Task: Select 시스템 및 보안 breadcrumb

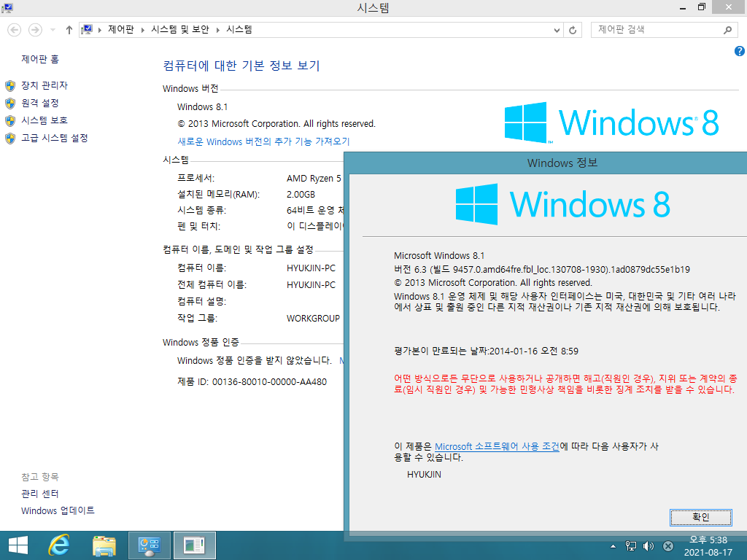Action: pos(180,29)
